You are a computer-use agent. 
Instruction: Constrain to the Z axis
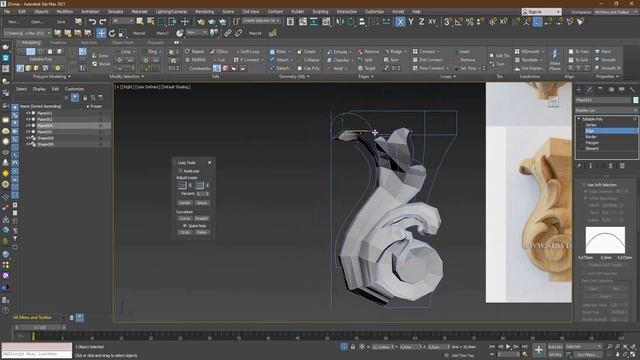pyautogui.click(x=421, y=22)
